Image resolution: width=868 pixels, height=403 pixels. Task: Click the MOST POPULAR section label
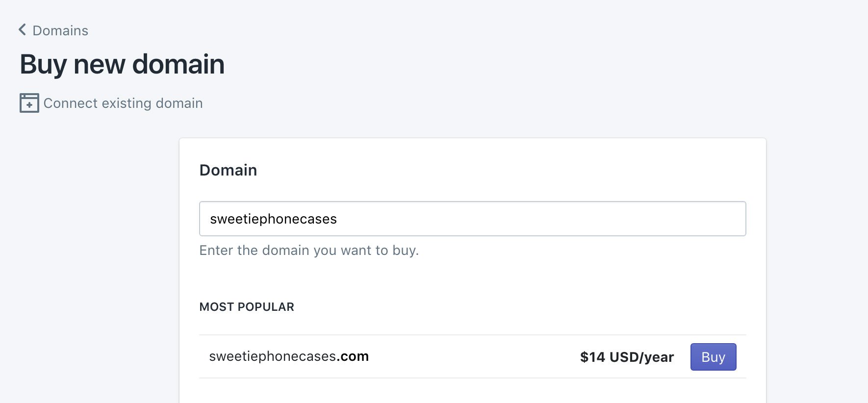pos(247,307)
